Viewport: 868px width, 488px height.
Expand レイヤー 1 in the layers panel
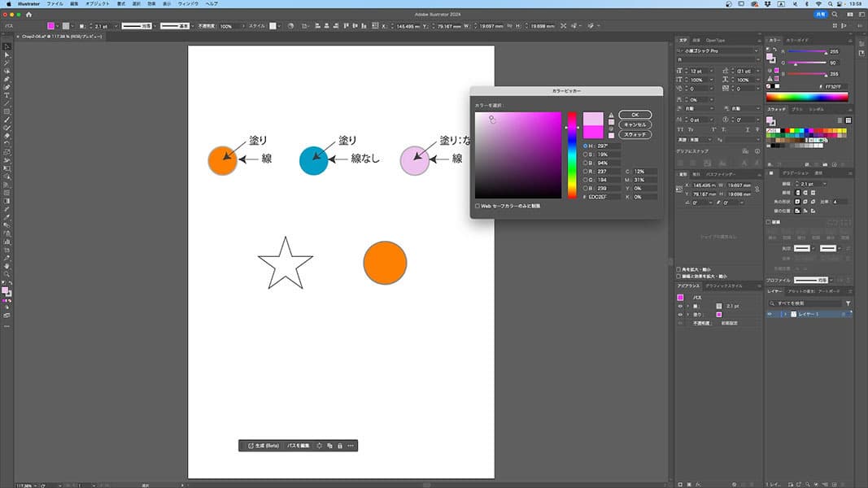point(784,314)
